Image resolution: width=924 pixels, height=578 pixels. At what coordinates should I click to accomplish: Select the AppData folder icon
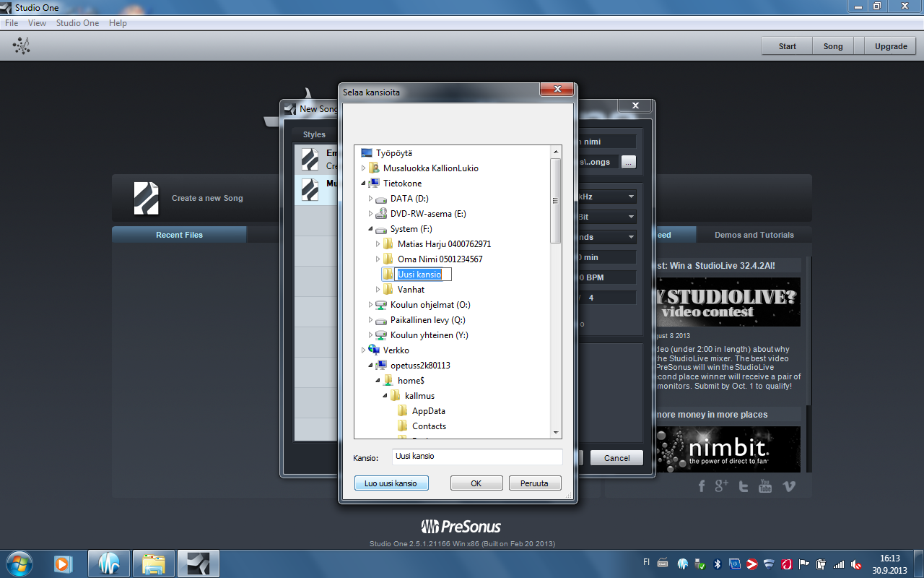(403, 410)
